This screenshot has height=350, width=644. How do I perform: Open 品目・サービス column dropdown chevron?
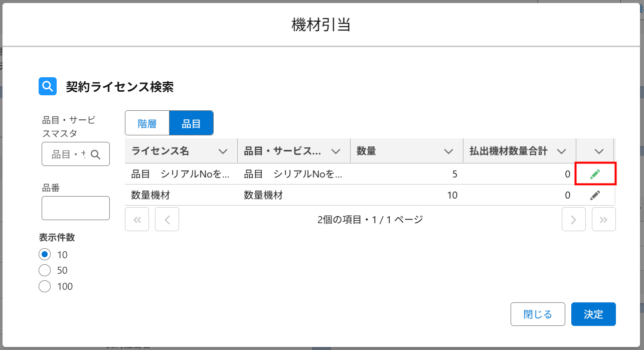point(336,151)
